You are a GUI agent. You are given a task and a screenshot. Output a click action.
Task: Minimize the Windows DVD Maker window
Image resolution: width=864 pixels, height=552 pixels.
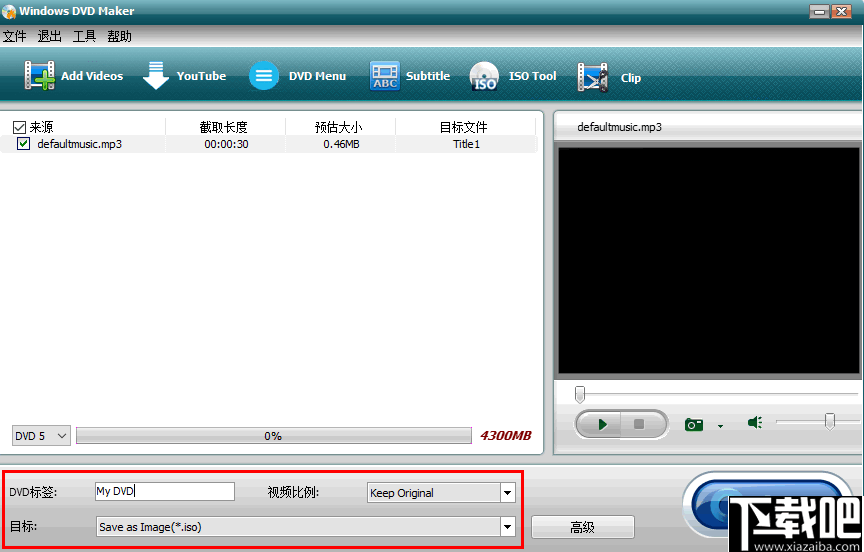coord(819,11)
